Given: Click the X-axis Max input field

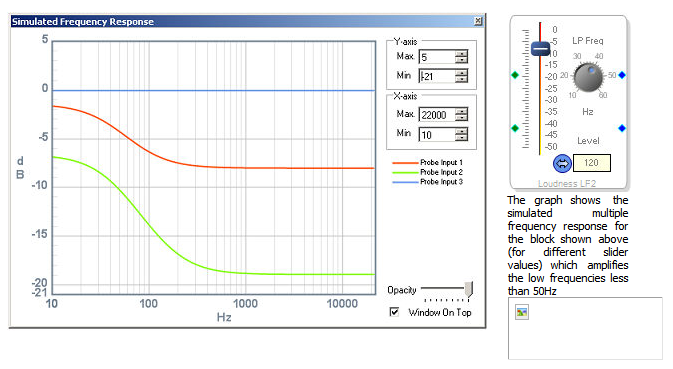Looking at the screenshot, I should point(437,115).
